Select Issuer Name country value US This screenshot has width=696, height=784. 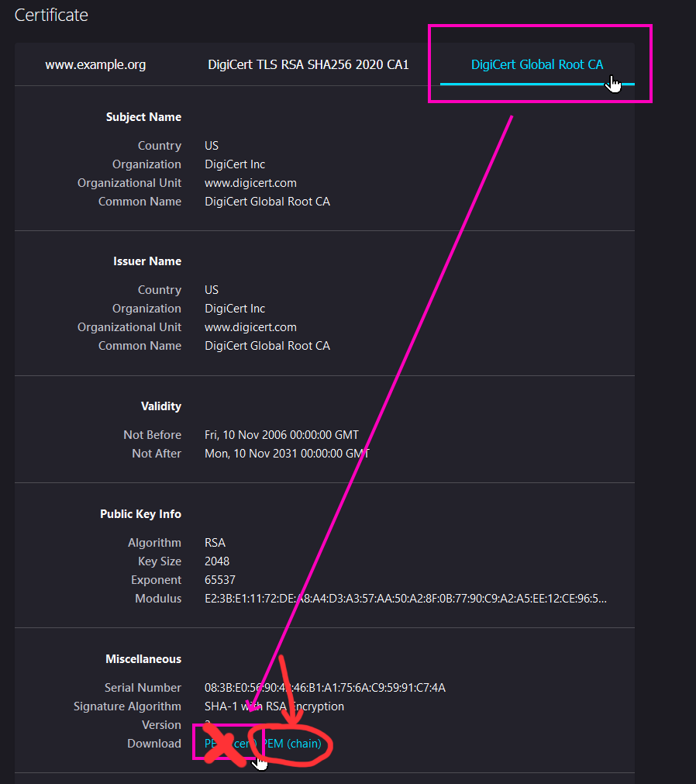(x=212, y=290)
